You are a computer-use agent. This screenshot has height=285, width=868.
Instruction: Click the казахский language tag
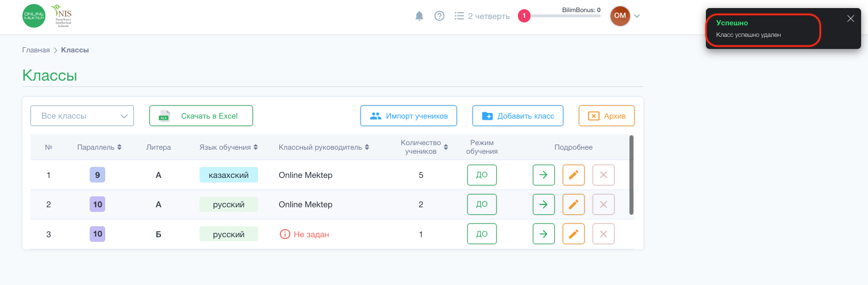229,175
